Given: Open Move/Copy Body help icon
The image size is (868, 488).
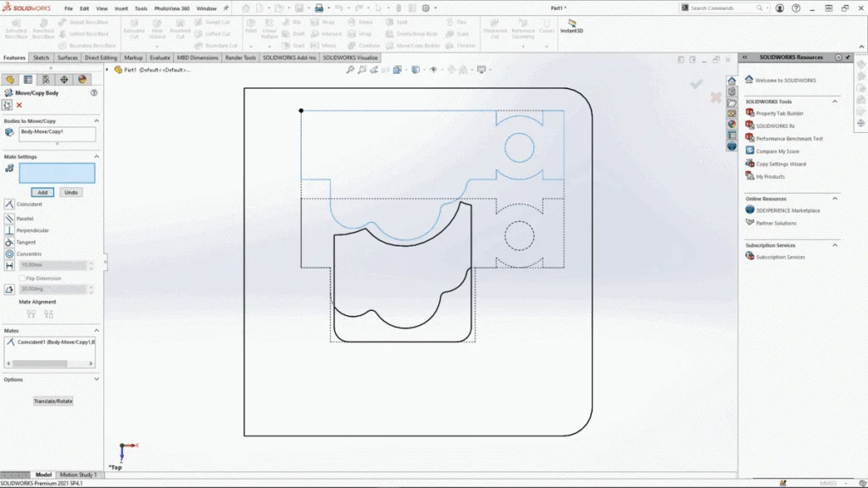Looking at the screenshot, I should pyautogui.click(x=93, y=92).
